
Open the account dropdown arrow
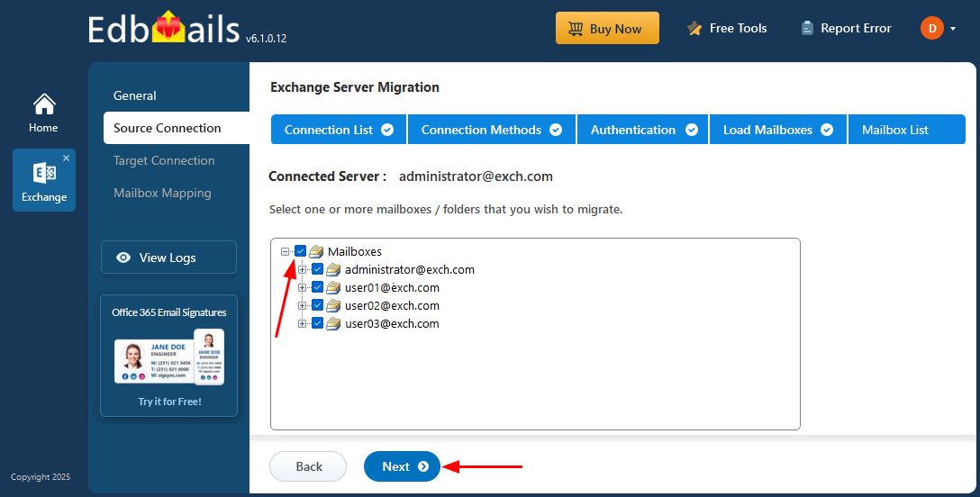coord(953,29)
